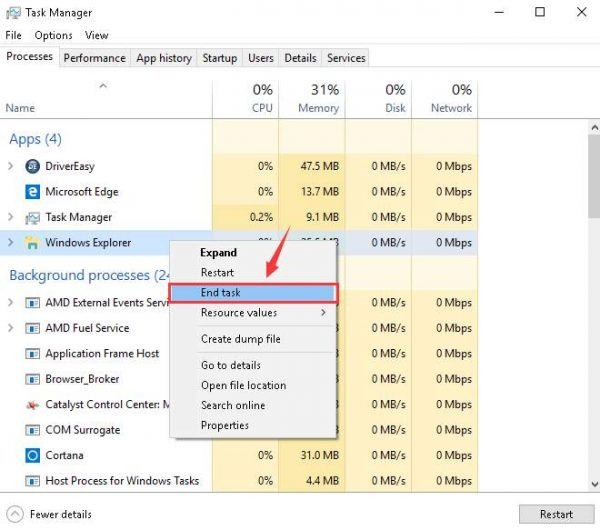Sort by the CPU column header
Image resolution: width=600 pixels, height=530 pixels.
pos(245,99)
